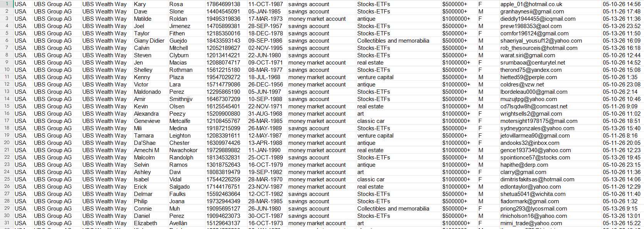This screenshot has height=229, width=644.
Task: Select row header number 20
Action: point(7,143)
